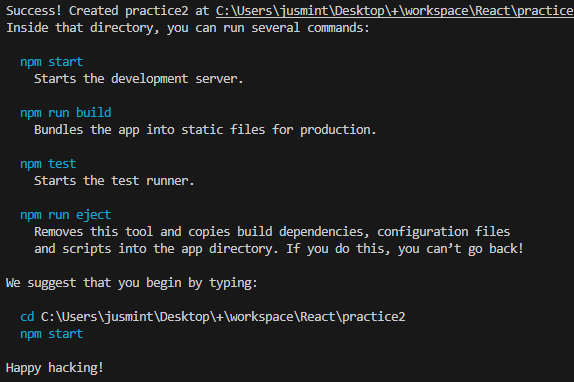Click 'Starts the test runner.' line
574x382 pixels.
tap(114, 181)
